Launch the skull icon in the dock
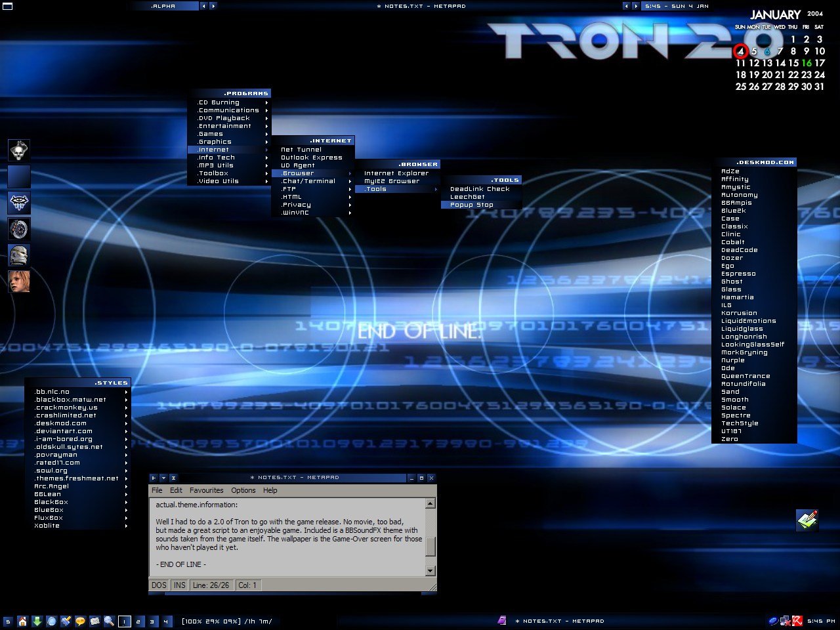The height and width of the screenshot is (630, 840). click(x=19, y=150)
